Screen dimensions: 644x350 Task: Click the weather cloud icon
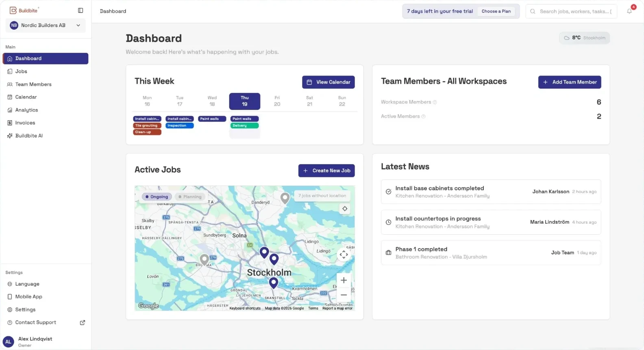567,38
